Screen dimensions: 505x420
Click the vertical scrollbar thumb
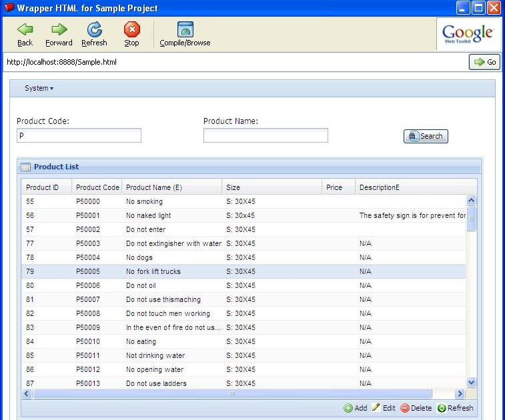471,219
